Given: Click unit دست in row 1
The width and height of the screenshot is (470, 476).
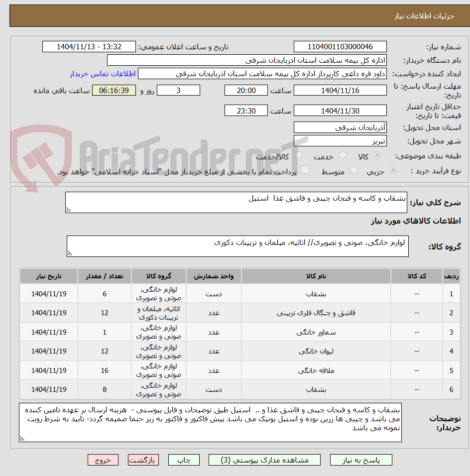Looking at the screenshot, I should (214, 294).
